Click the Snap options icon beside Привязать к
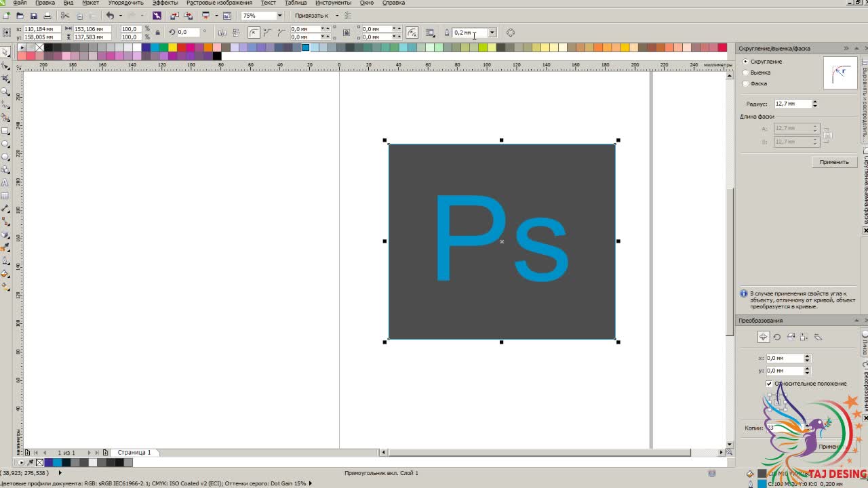 point(348,15)
